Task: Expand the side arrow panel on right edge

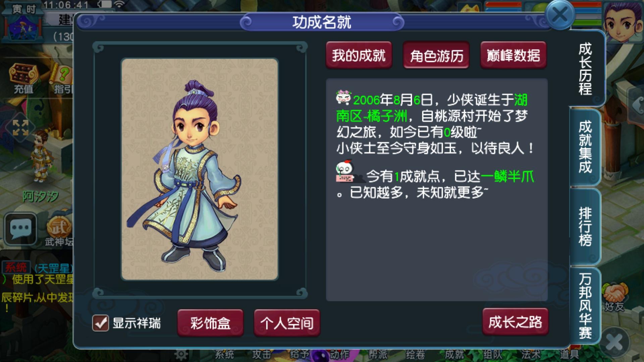Action: point(637,106)
